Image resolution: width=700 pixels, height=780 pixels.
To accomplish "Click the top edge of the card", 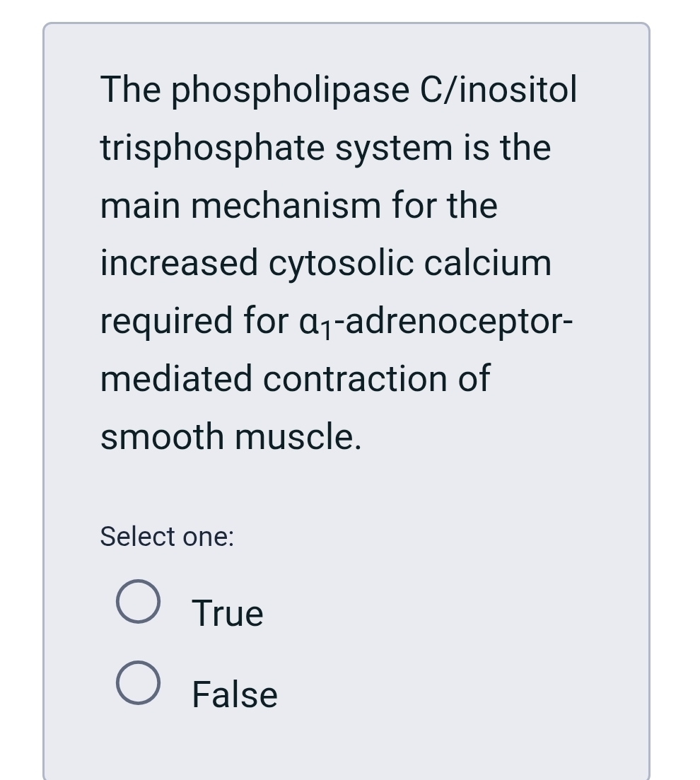I will click(x=346, y=23).
